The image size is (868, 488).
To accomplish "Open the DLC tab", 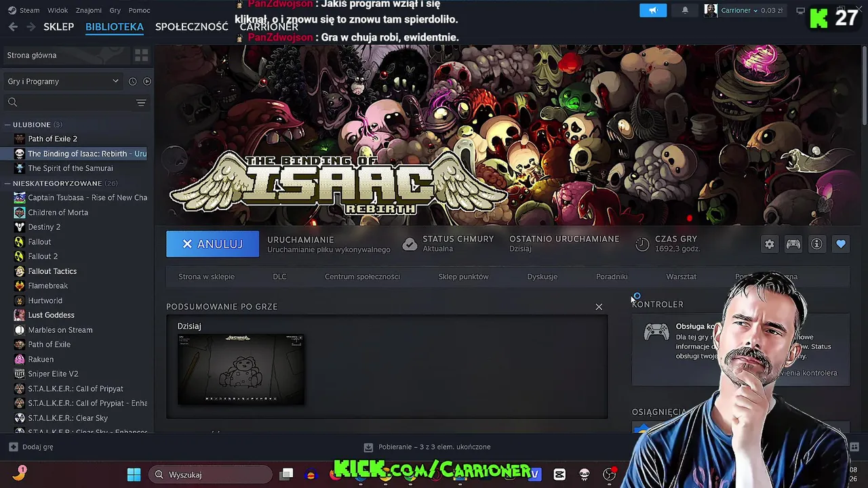I will click(279, 277).
